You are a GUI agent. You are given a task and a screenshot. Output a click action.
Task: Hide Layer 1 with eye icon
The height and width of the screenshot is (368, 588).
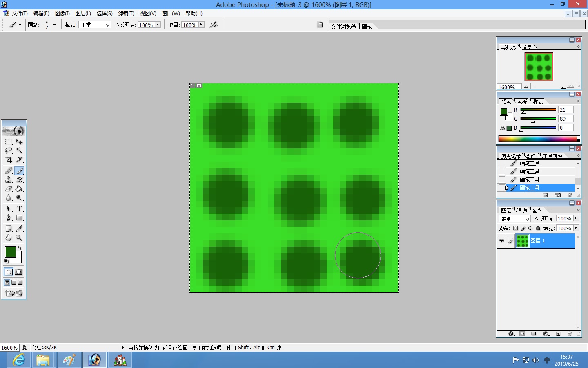pos(501,241)
